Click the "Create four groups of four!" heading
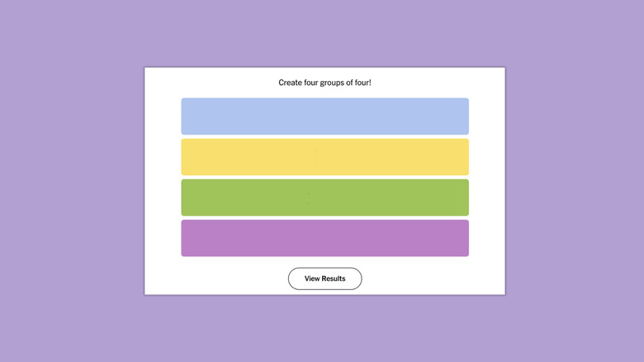The width and height of the screenshot is (644, 362). pos(324,83)
